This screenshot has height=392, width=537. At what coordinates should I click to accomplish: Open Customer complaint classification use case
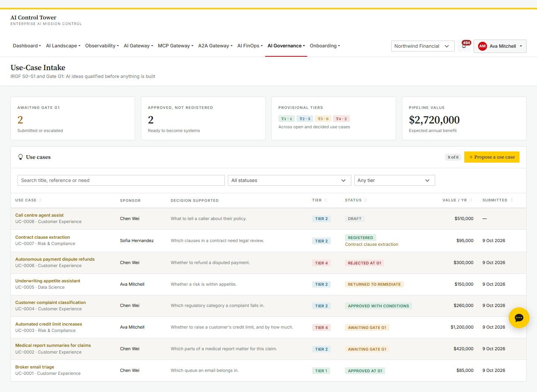(x=50, y=302)
